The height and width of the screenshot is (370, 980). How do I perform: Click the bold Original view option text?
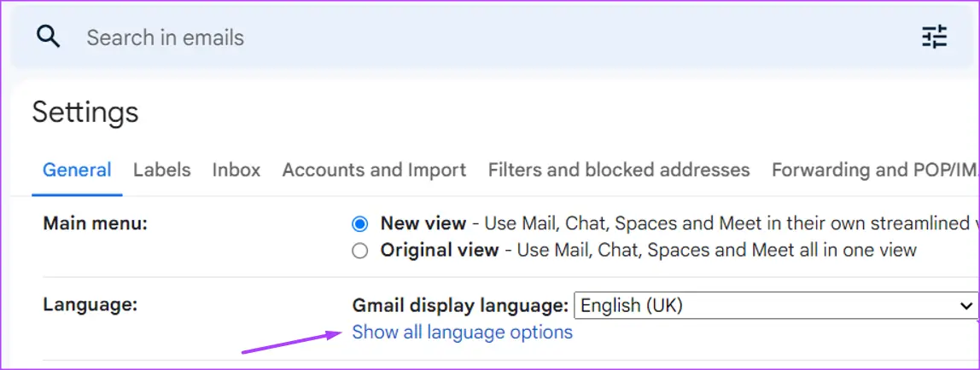point(439,251)
